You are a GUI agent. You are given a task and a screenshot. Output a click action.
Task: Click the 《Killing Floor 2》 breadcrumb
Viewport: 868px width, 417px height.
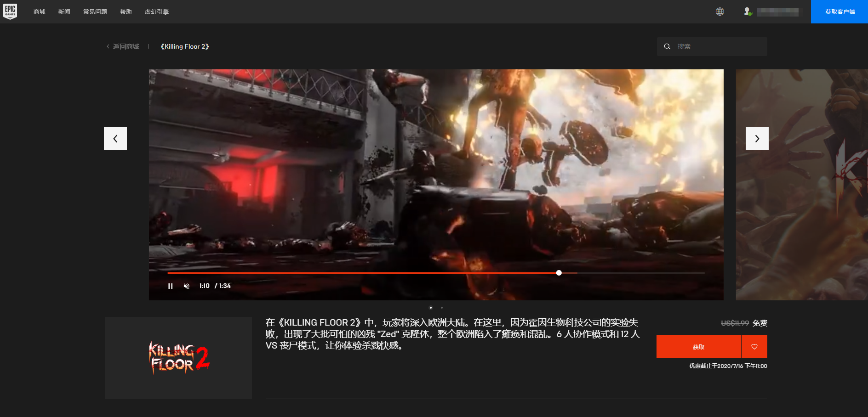[185, 46]
